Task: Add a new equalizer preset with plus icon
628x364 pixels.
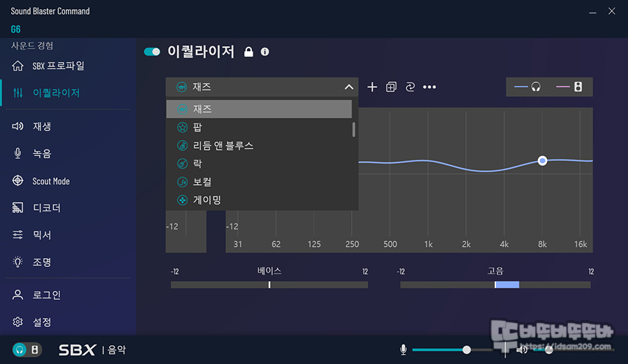Action: 372,87
